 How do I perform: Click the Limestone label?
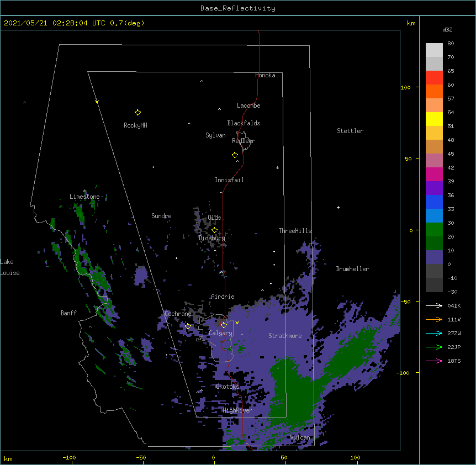tap(84, 197)
